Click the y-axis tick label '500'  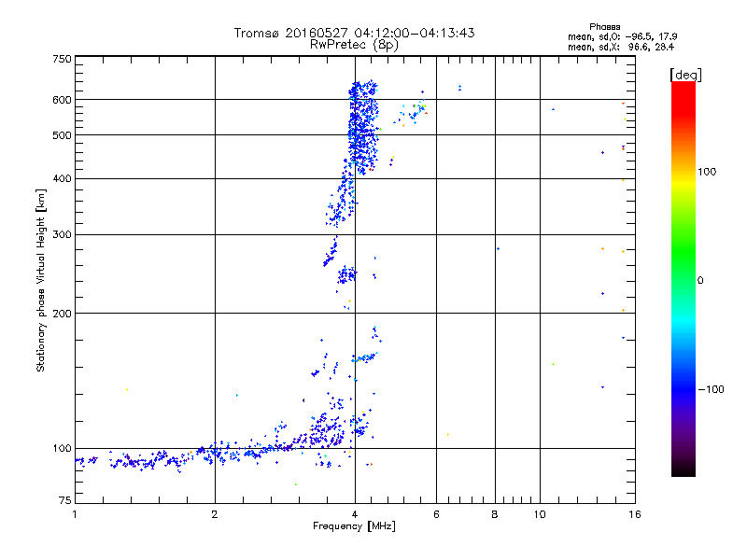coord(62,135)
